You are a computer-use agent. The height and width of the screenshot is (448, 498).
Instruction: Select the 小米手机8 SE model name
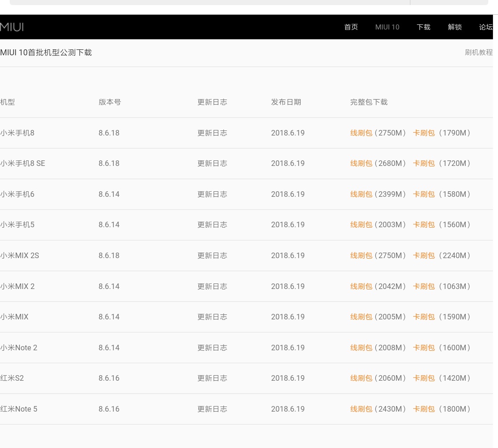(x=23, y=163)
